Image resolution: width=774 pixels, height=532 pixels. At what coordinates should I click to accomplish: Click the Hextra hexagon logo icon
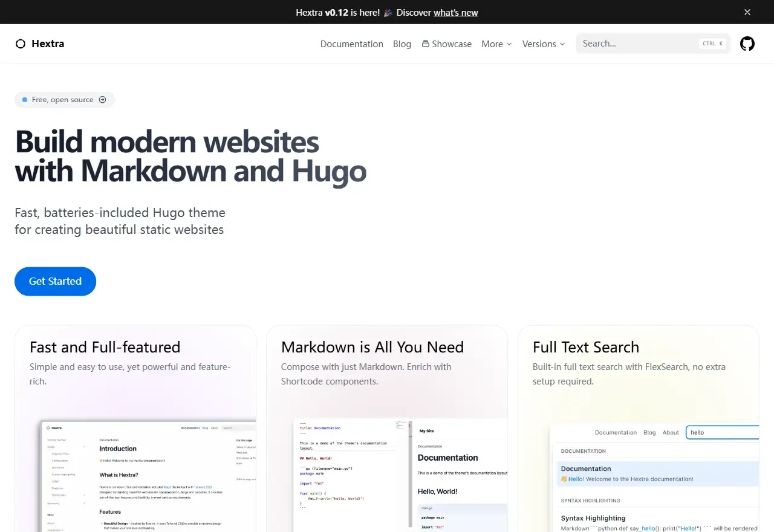click(21, 44)
